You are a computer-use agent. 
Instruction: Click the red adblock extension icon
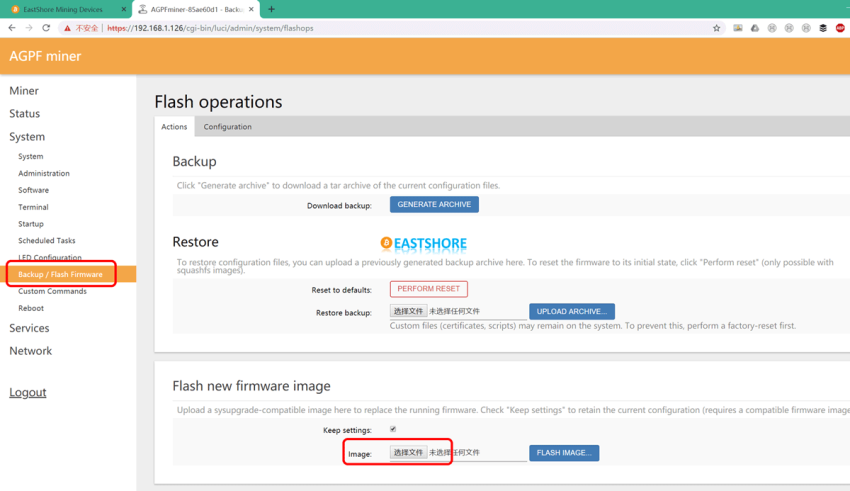tap(840, 28)
